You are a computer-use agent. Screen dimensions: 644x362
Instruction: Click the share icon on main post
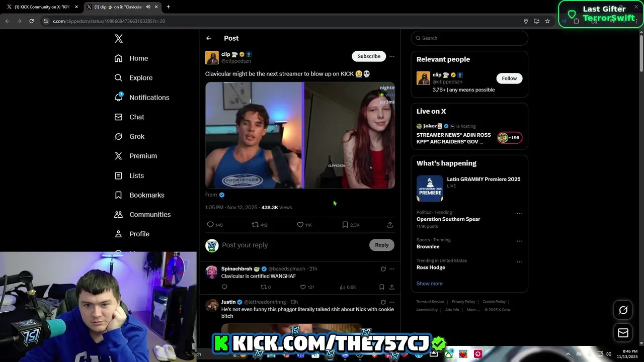390,225
